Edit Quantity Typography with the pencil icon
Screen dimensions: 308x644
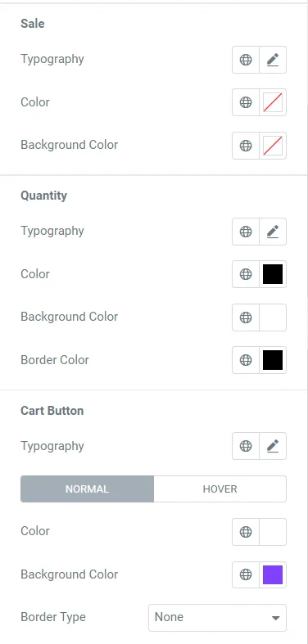[x=273, y=232]
